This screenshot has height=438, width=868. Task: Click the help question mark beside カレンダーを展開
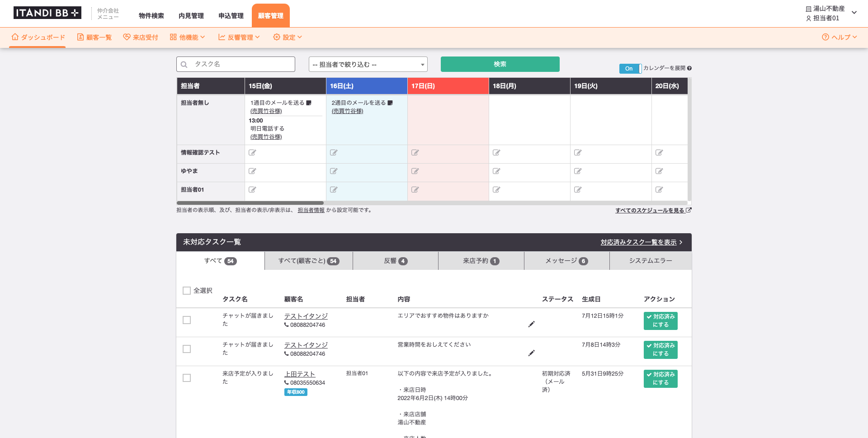689,68
